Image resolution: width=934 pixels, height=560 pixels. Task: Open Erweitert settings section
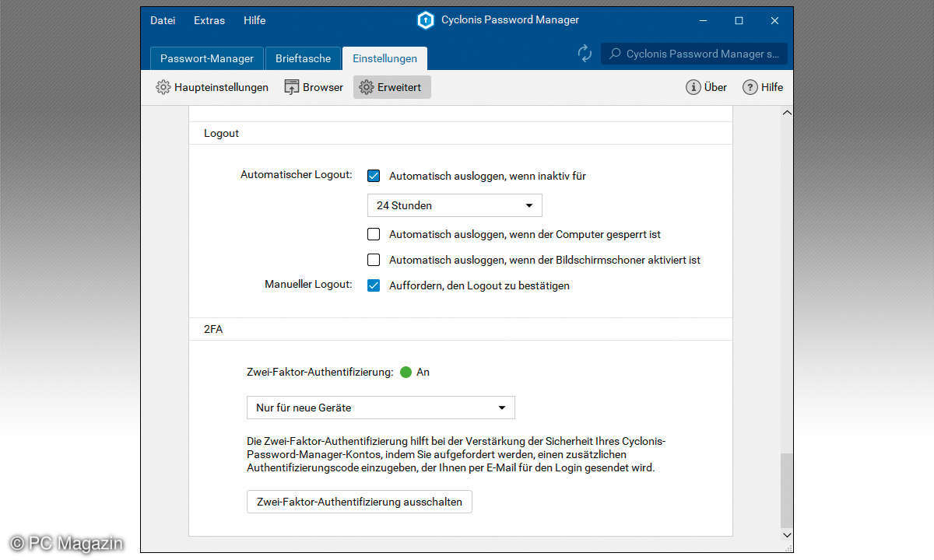point(392,87)
